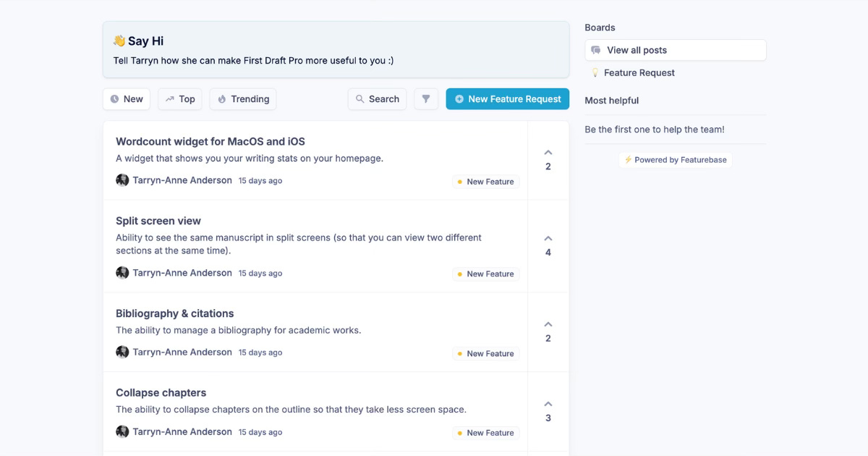This screenshot has height=456, width=868.
Task: Click New Feature tag on Collapse chapters post
Action: [x=485, y=433]
